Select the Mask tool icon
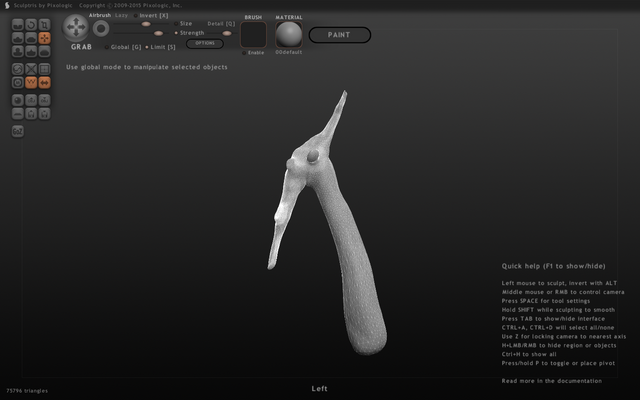Screen dimensions: 640x400 pos(18,82)
